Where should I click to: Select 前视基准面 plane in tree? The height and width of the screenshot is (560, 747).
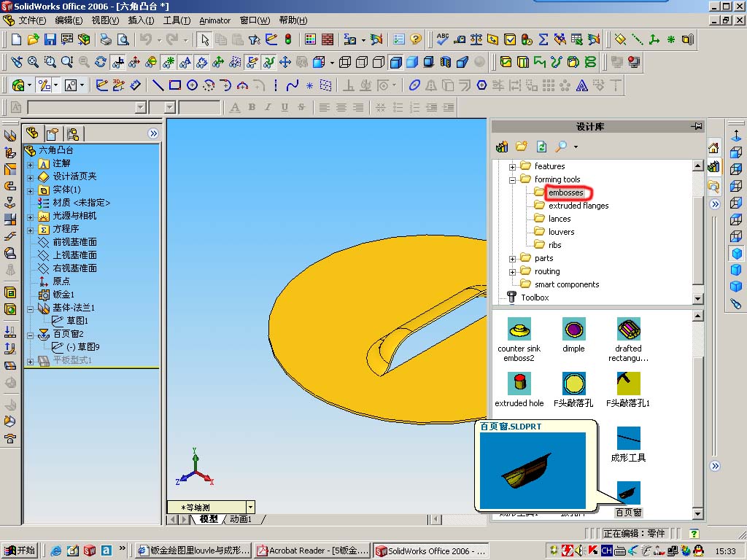tap(75, 242)
